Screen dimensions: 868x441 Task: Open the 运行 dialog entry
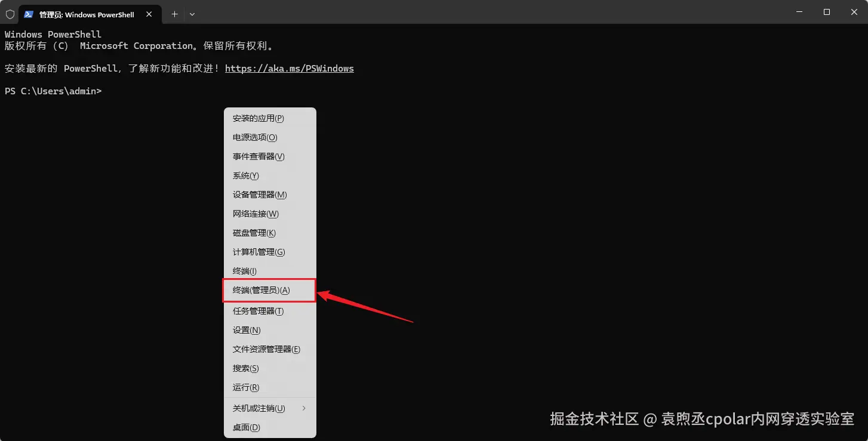(245, 387)
